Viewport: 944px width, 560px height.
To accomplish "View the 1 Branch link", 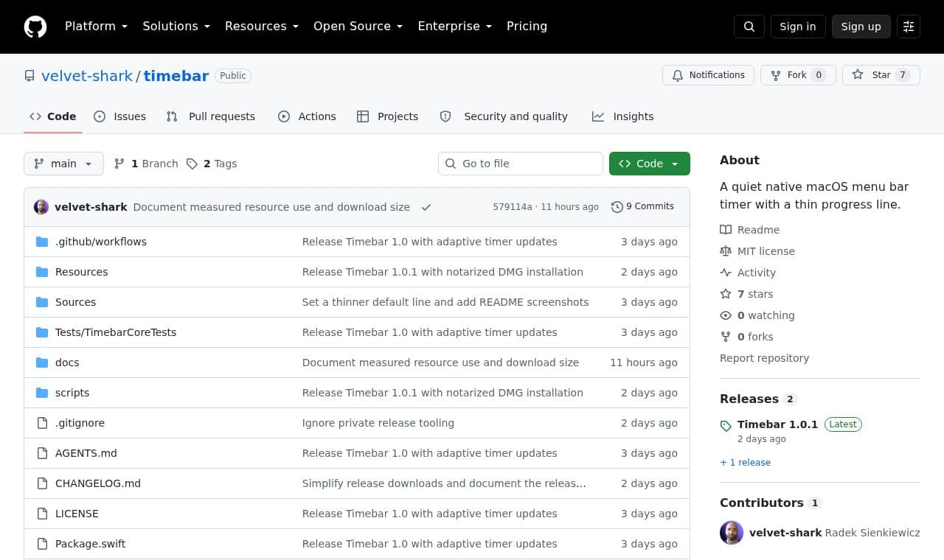I will (x=146, y=164).
